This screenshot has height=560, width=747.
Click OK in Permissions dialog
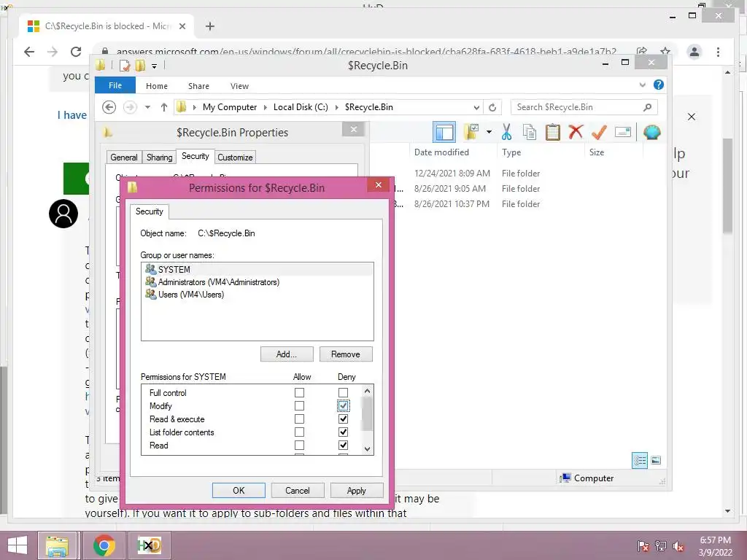point(239,491)
